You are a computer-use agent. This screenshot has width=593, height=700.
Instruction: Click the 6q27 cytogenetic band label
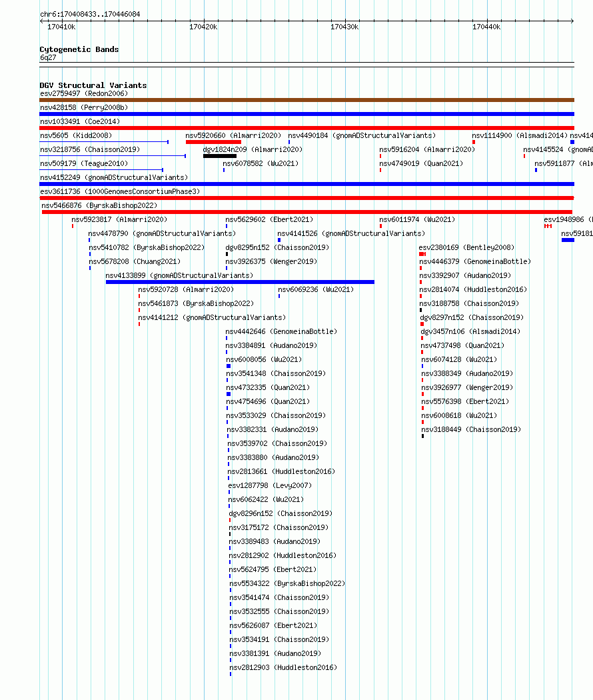click(x=48, y=57)
